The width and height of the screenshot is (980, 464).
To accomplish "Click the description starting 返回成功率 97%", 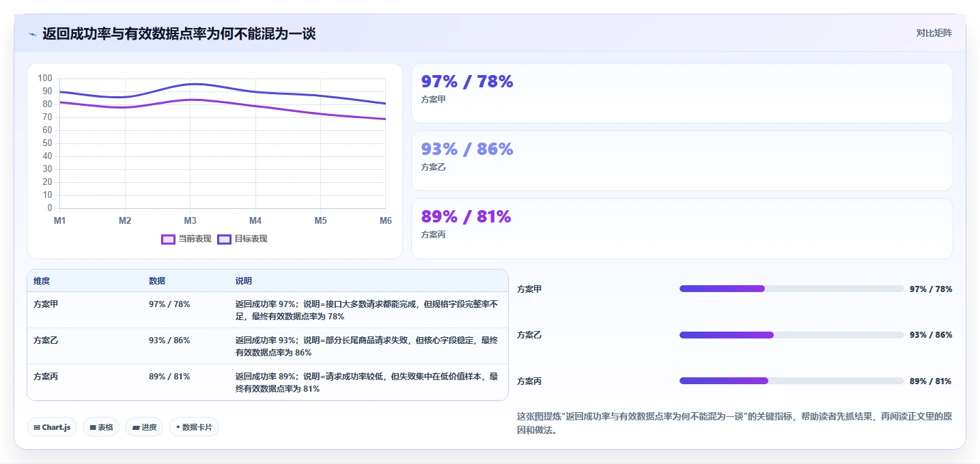I will (x=367, y=310).
